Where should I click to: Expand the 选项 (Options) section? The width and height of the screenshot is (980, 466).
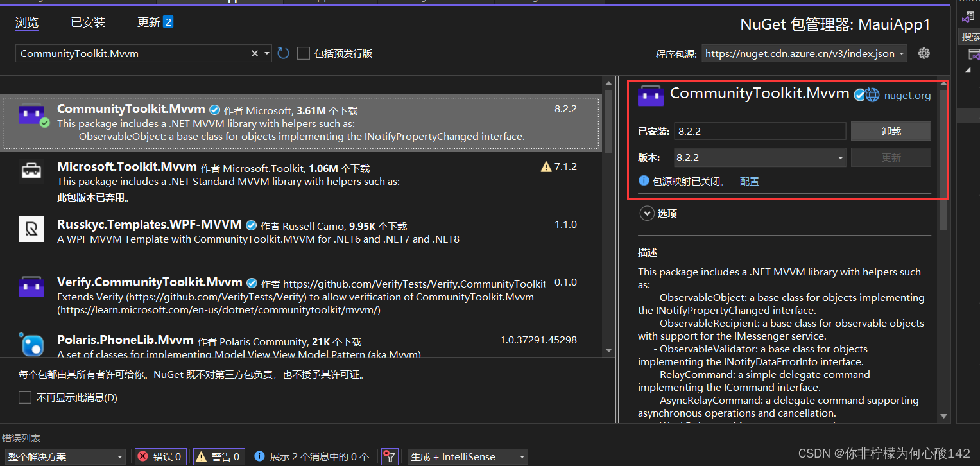click(646, 214)
